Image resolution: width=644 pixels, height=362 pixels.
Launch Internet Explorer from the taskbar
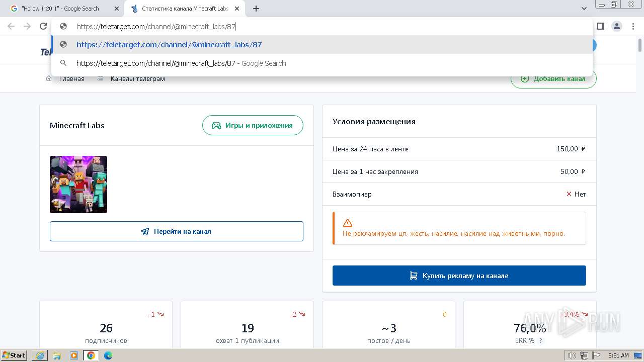[x=39, y=355]
